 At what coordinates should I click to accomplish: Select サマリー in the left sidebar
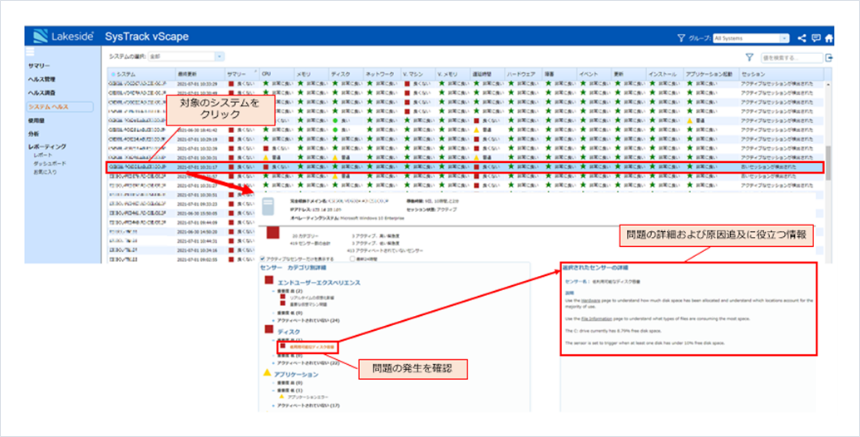pyautogui.click(x=40, y=65)
